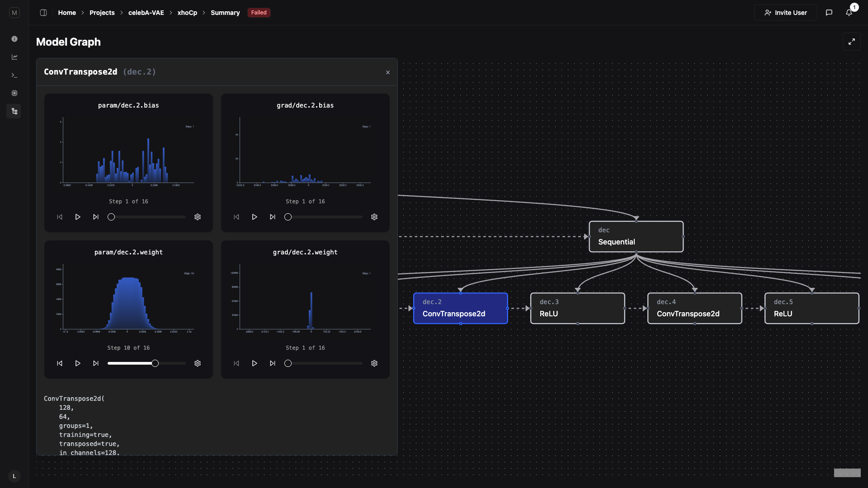Select the dec.3 ReLU node
The height and width of the screenshot is (488, 868).
click(577, 308)
